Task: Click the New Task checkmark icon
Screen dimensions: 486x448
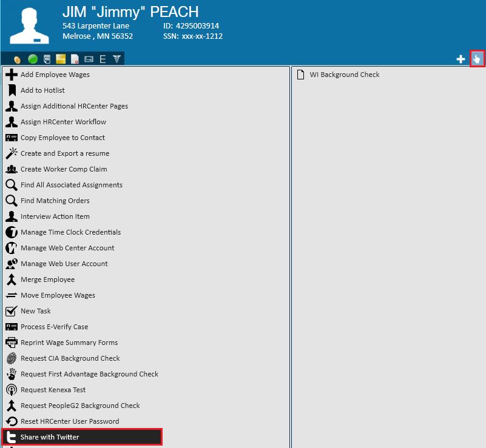Action: click(x=12, y=311)
